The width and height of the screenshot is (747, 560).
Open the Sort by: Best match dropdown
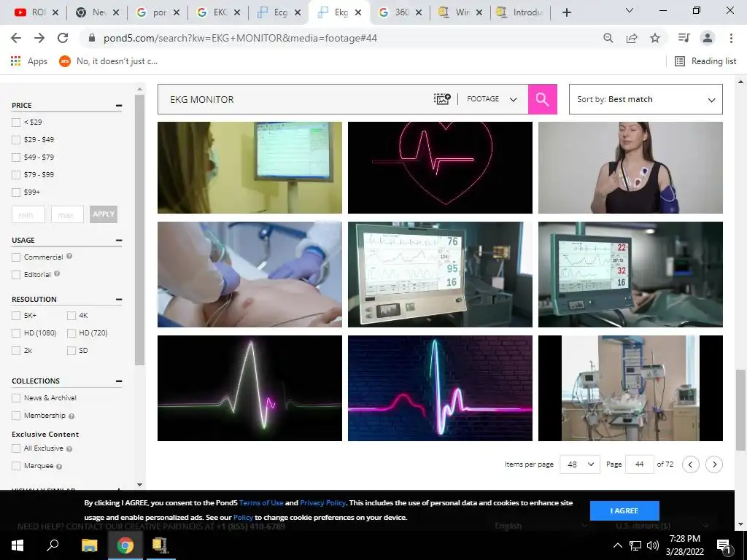pyautogui.click(x=646, y=99)
